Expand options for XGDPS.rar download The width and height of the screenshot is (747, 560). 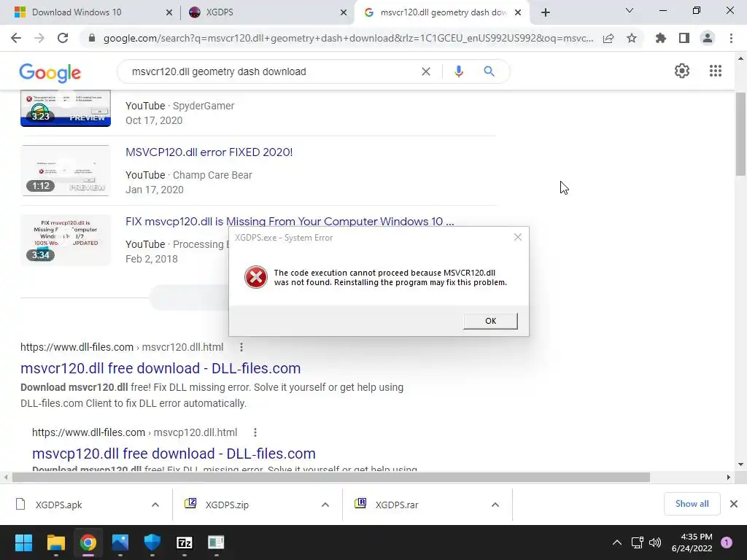pos(495,505)
